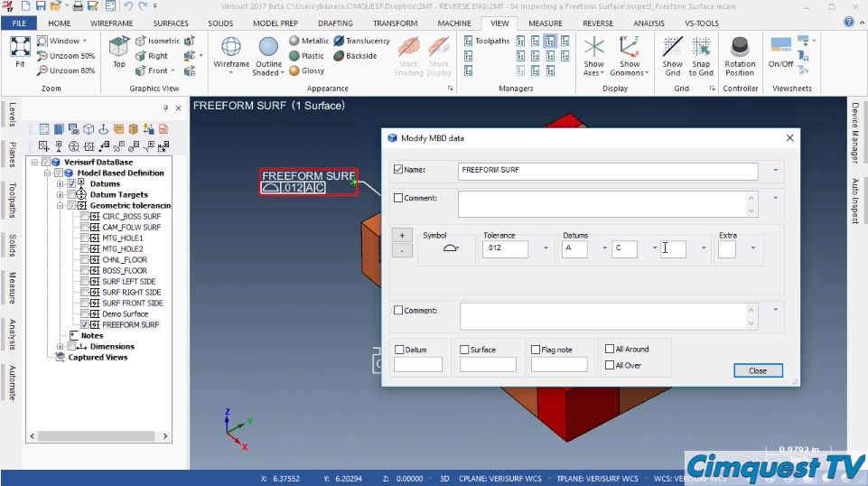
Task: Click the Tolerance .012 input field
Action: 506,248
